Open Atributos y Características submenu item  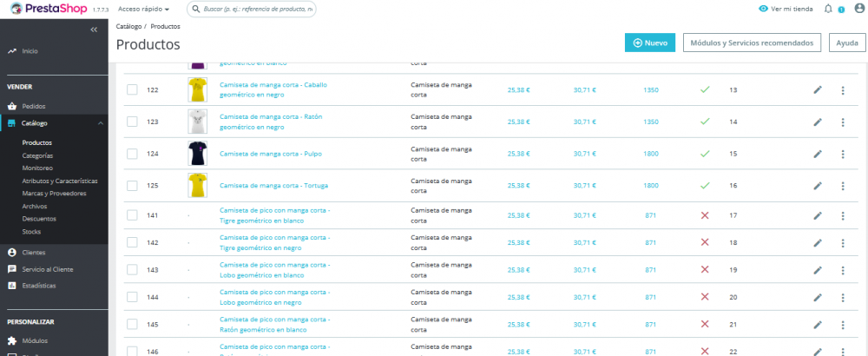[60, 181]
